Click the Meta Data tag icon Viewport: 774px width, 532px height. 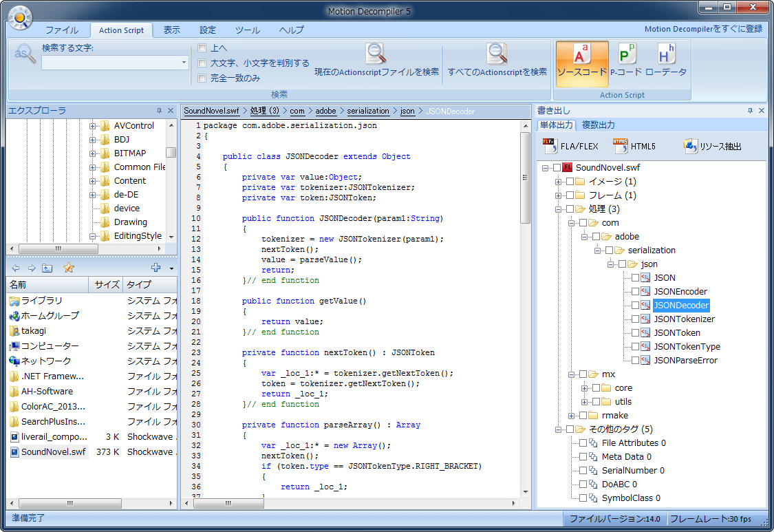point(593,457)
